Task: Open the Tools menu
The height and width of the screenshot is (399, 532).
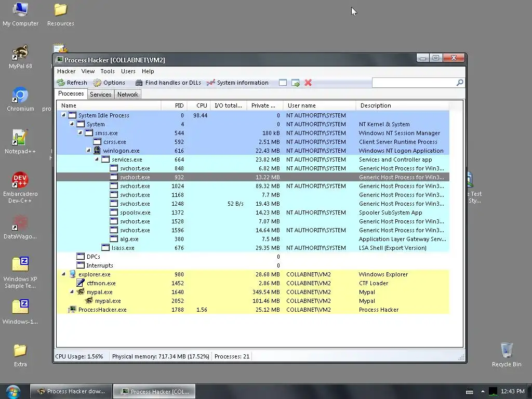Action: click(x=108, y=71)
